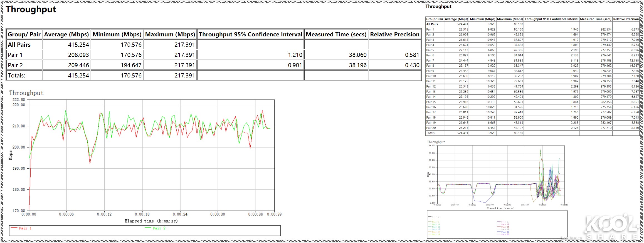The image size is (644, 243).
Task: Click the All Pairs average 524.491 in right table
Action: point(463,24)
